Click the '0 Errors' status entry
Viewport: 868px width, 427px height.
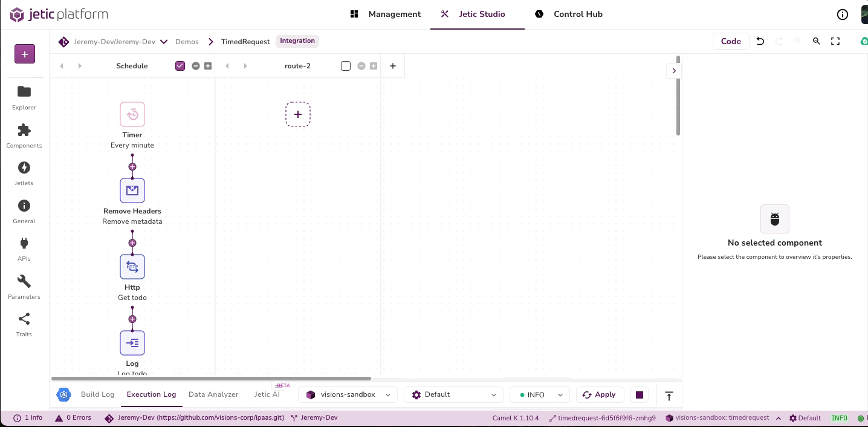click(73, 418)
